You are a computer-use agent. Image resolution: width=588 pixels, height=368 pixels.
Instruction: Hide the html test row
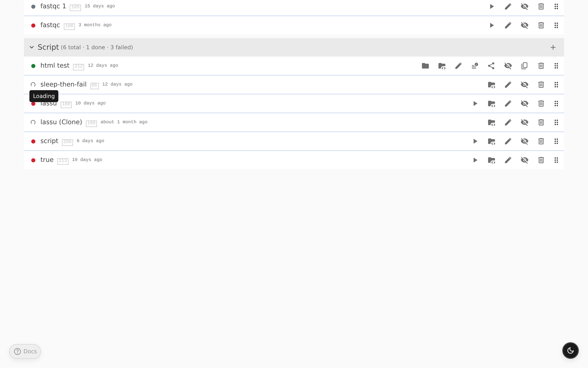[x=508, y=66]
